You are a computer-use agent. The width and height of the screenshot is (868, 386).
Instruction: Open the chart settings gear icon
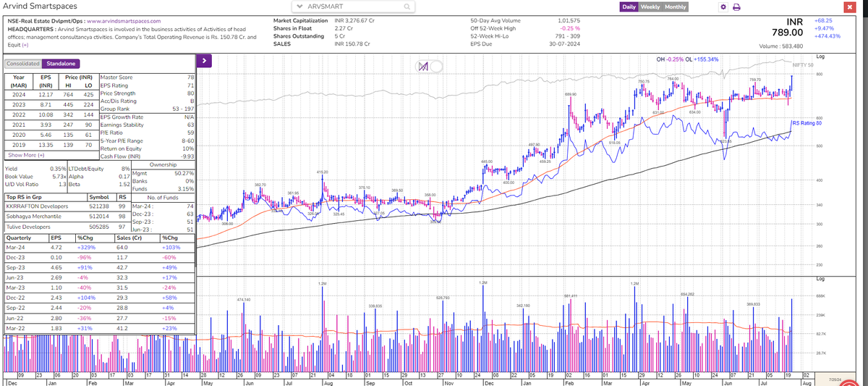click(x=723, y=7)
